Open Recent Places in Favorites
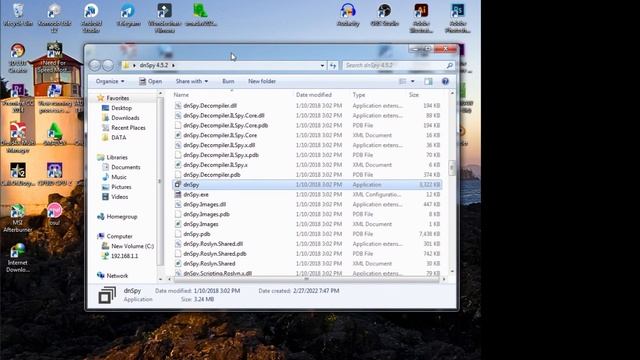 [128, 128]
